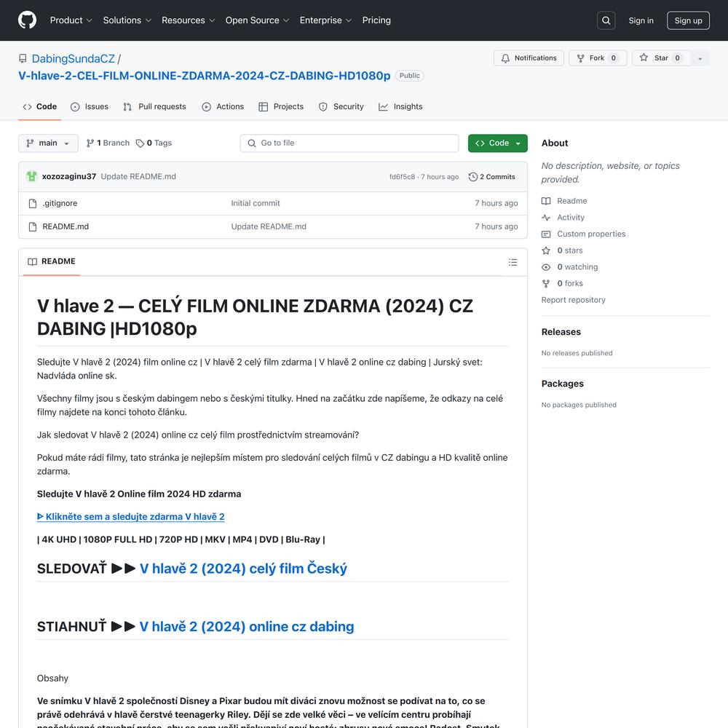728x728 pixels.
Task: View the 2 Commits history
Action: [x=491, y=177]
